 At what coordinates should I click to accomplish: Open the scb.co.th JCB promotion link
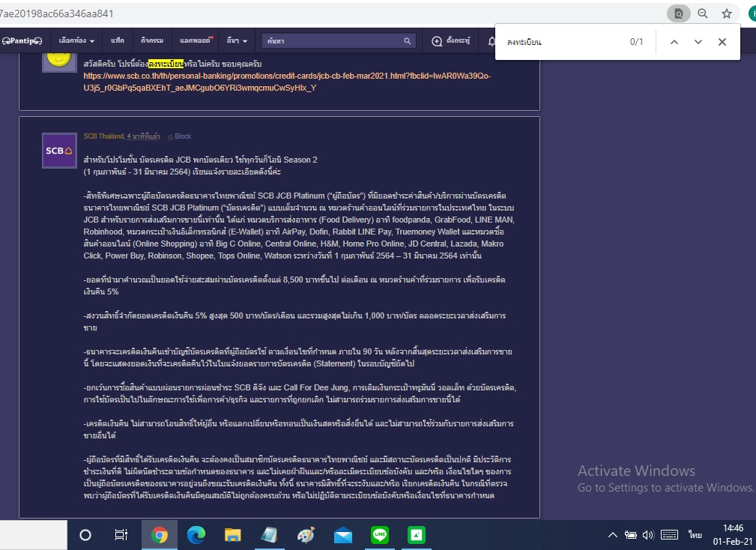tap(287, 82)
